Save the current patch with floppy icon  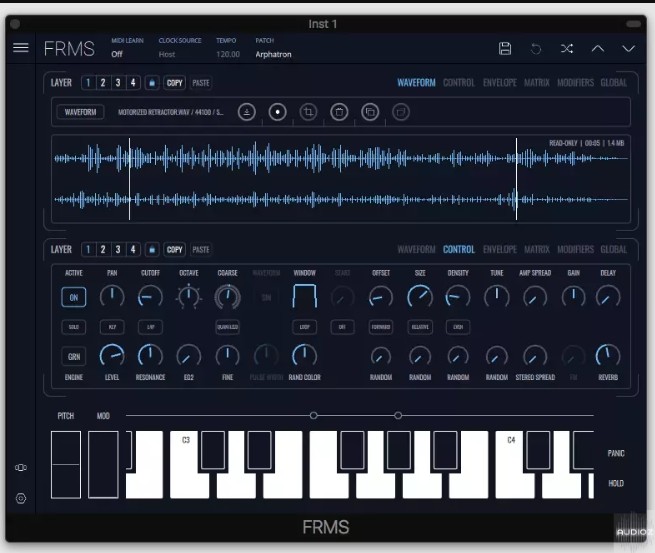tap(505, 48)
